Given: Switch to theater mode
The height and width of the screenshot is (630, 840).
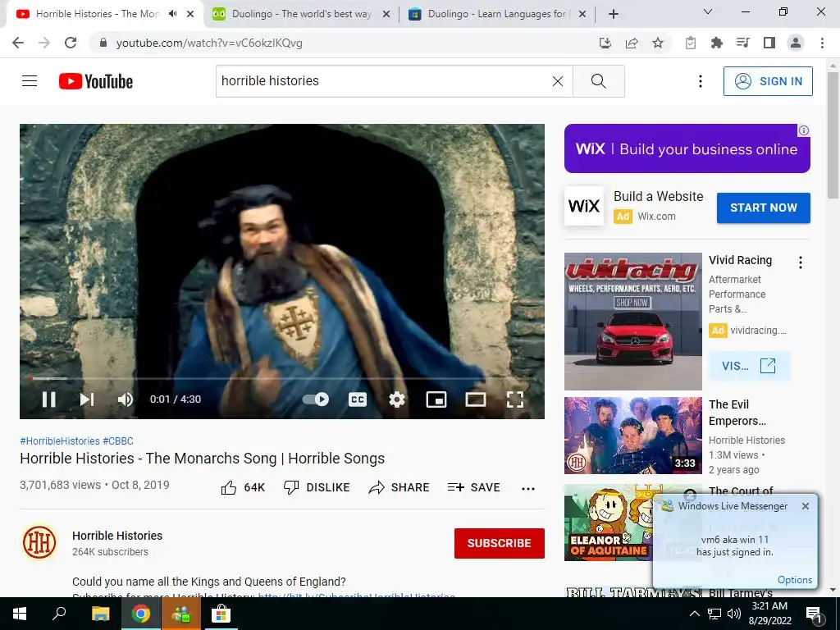Looking at the screenshot, I should coord(476,399).
